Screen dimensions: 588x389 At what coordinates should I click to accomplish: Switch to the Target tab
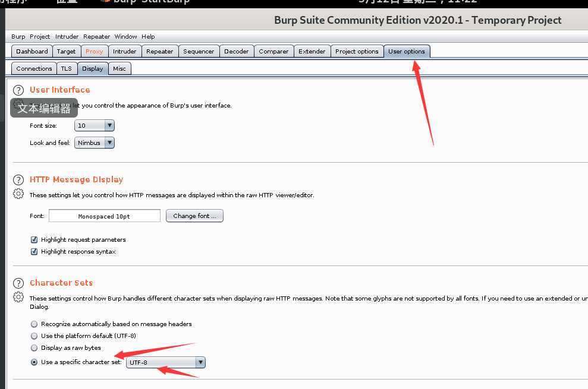66,51
